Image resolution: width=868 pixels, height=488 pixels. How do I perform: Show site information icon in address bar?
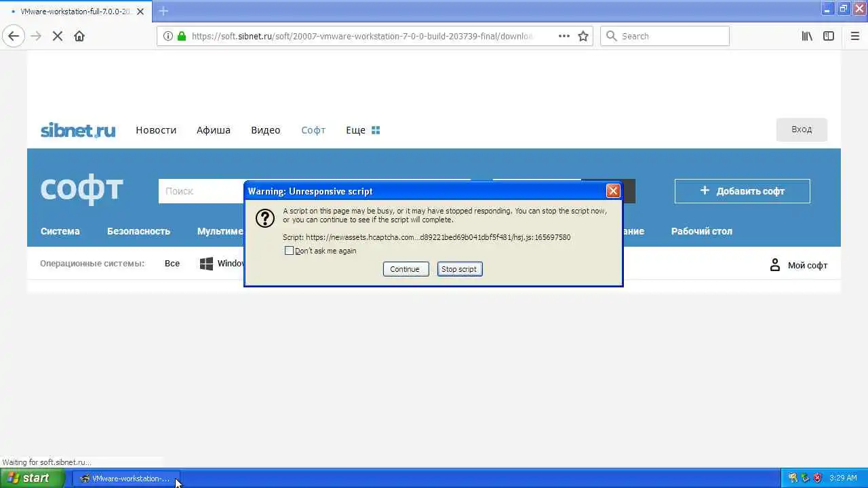click(167, 36)
